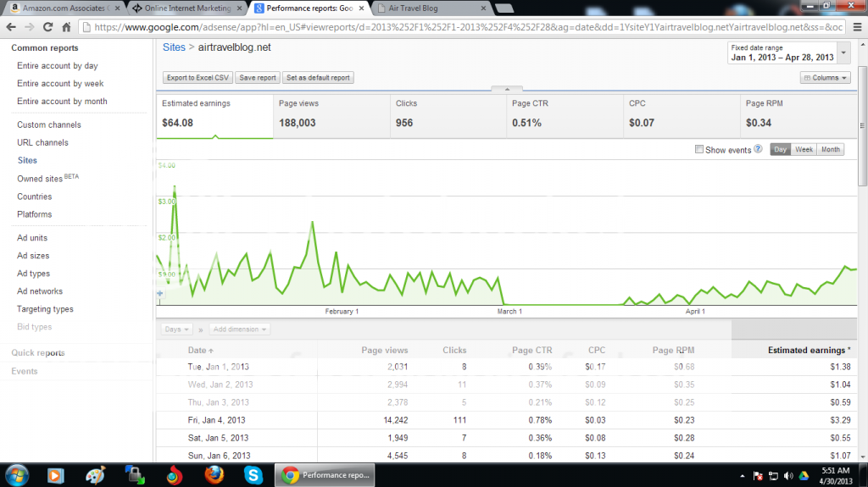
Task: Open the Columns dropdown
Action: (825, 78)
